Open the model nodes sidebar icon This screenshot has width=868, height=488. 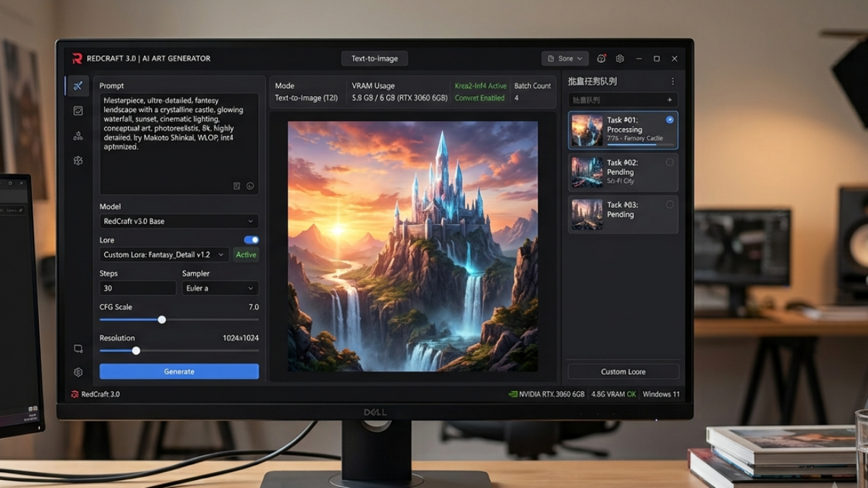pos(78,135)
